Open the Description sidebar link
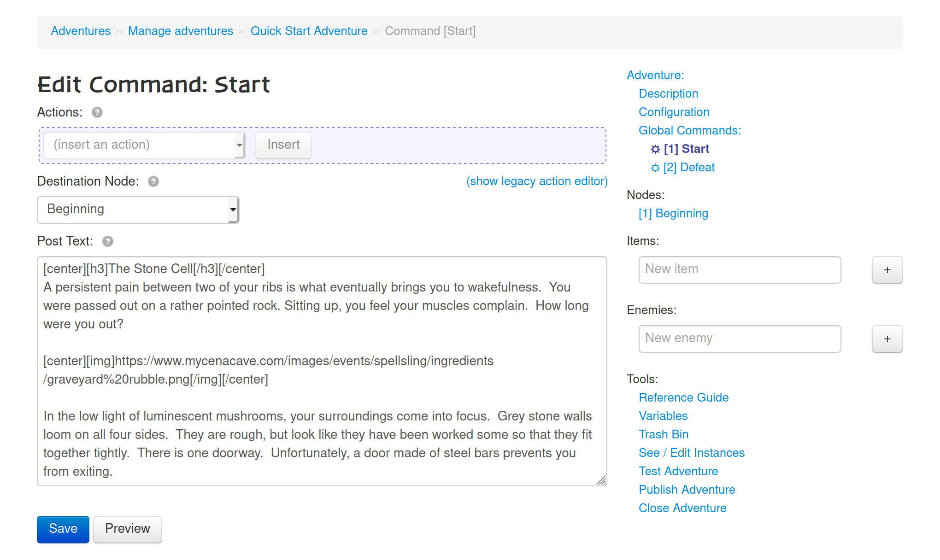 (668, 93)
